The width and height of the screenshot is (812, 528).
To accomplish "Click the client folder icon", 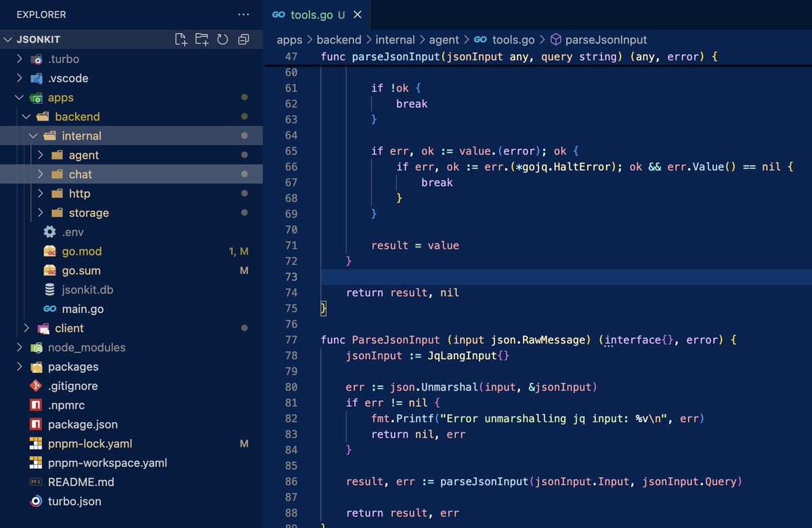I will (43, 329).
